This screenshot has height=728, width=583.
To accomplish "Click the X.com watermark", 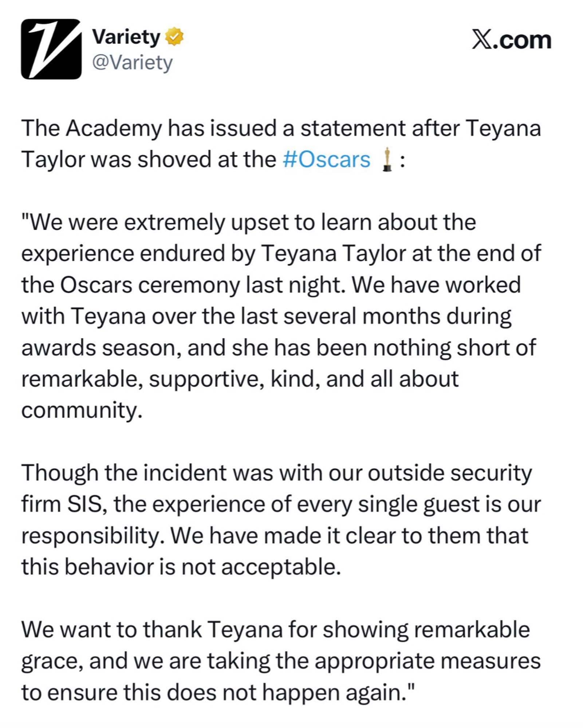I will coord(511,40).
